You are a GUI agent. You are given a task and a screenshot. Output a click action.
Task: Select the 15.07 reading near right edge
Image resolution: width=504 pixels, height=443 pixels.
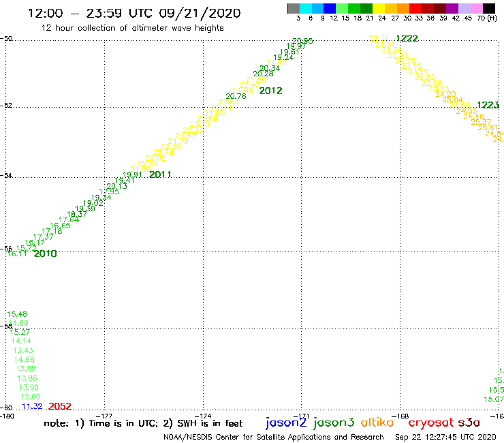pyautogui.click(x=494, y=399)
